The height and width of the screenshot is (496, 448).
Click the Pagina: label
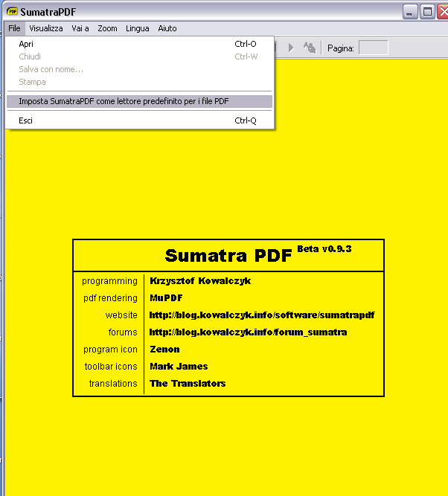coord(341,48)
